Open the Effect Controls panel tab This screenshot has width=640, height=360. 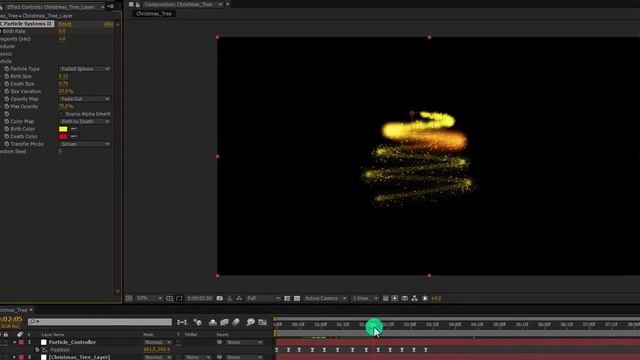(50, 7)
